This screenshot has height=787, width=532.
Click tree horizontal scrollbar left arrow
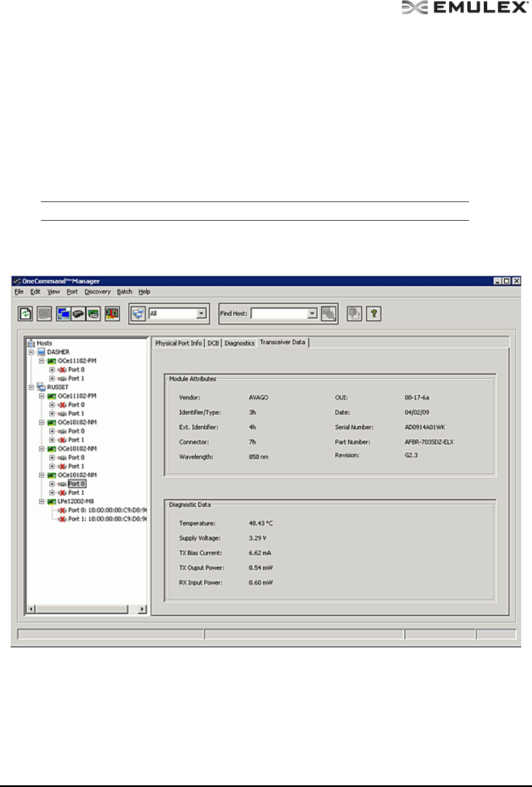coord(32,609)
